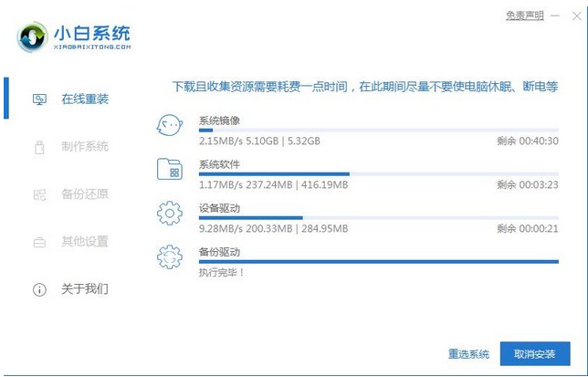Open the 关于我们 page
The width and height of the screenshot is (588, 377).
tap(84, 289)
